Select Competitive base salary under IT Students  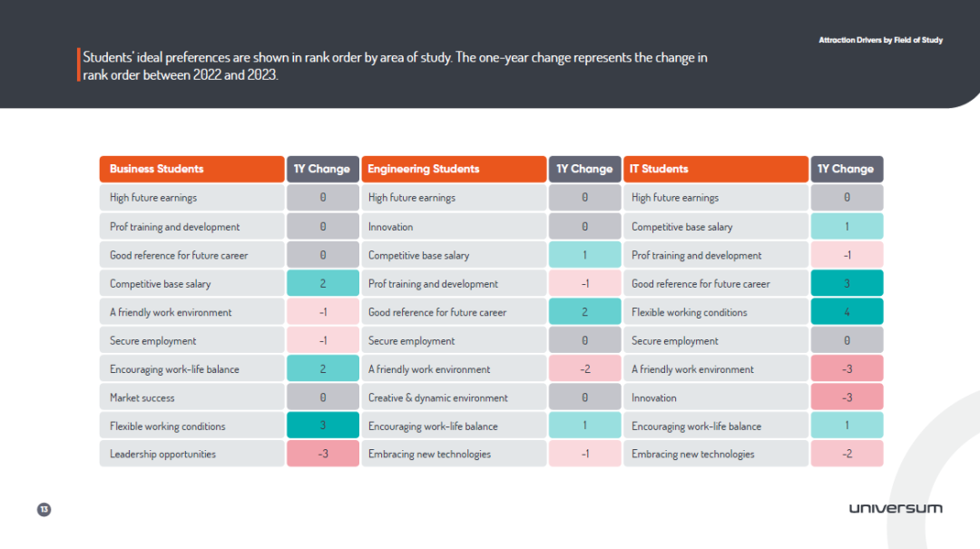(716, 226)
